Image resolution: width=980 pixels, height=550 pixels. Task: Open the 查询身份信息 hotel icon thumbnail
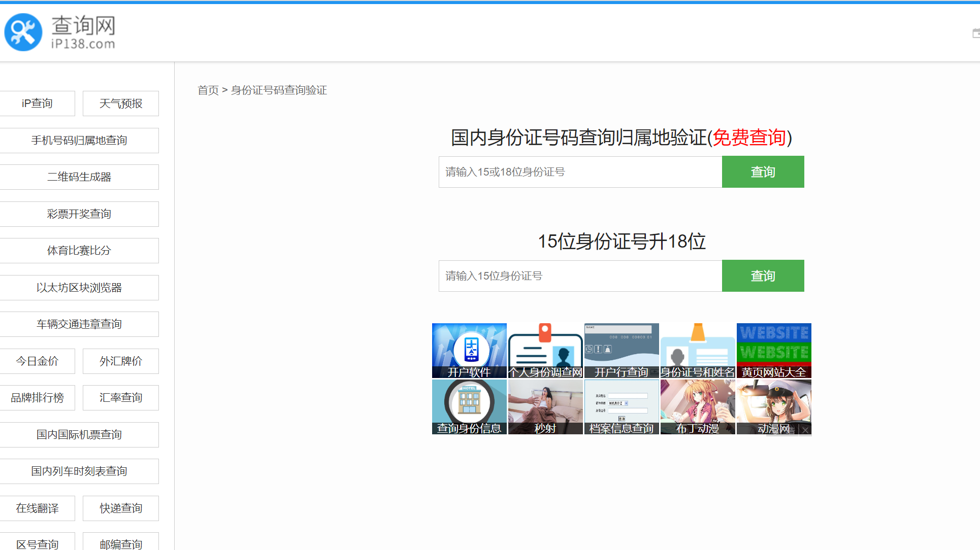point(469,407)
